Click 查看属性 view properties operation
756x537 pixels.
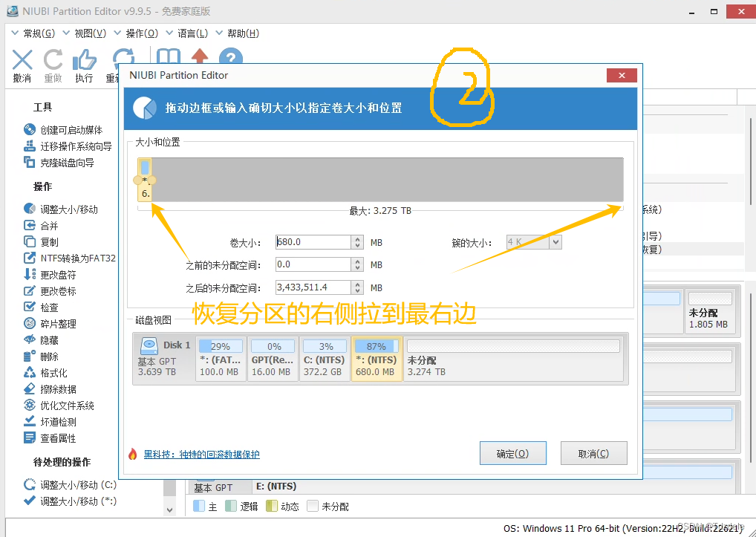(50, 438)
